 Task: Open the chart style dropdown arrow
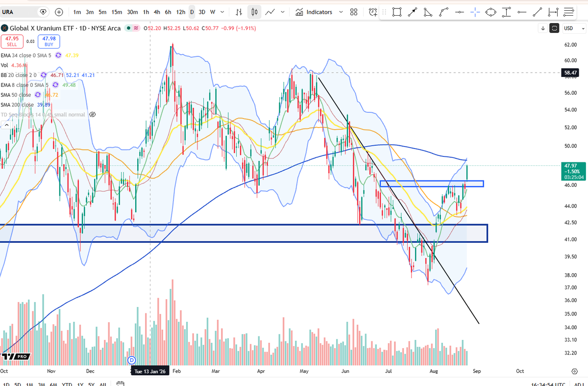point(283,12)
